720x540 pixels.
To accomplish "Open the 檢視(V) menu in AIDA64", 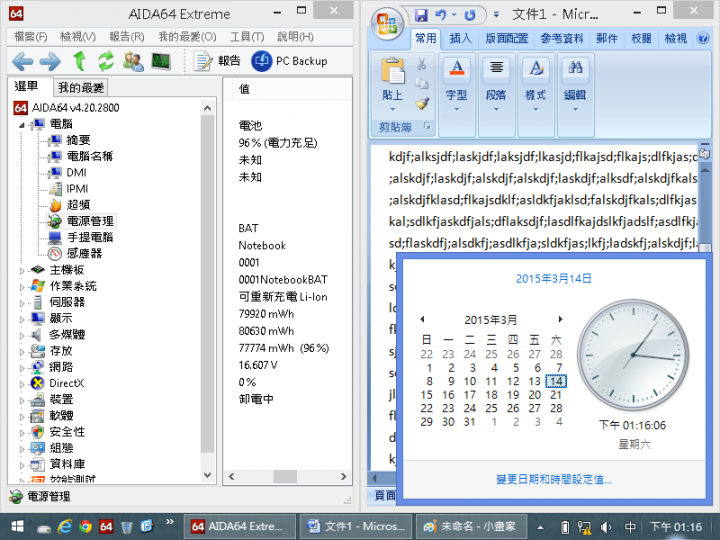I will (78, 37).
